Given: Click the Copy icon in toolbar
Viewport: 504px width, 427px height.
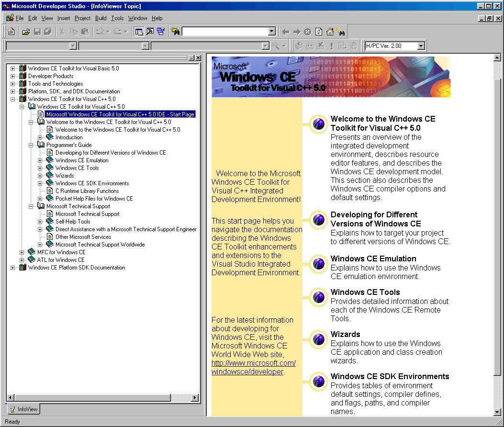Looking at the screenshot, I should click(x=74, y=32).
